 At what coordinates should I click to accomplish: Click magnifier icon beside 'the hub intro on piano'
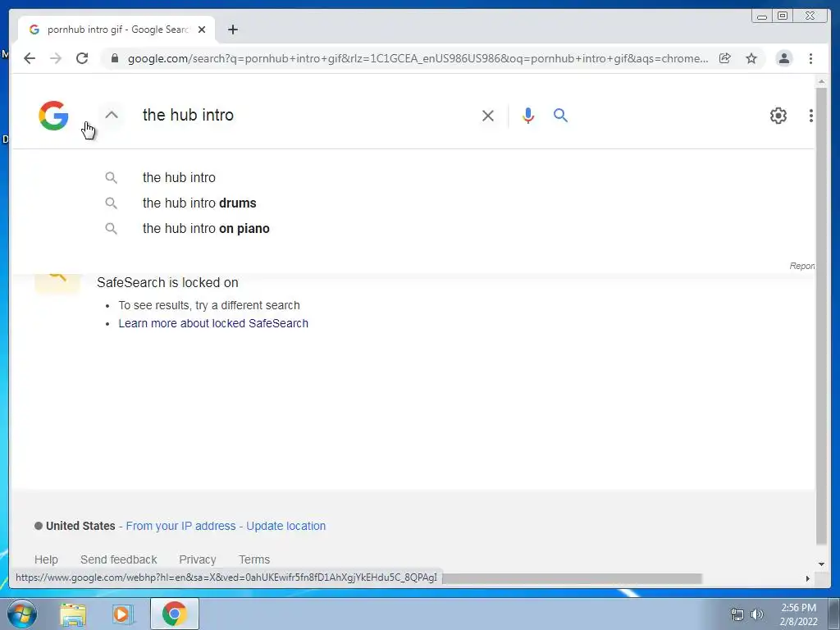[x=111, y=229]
